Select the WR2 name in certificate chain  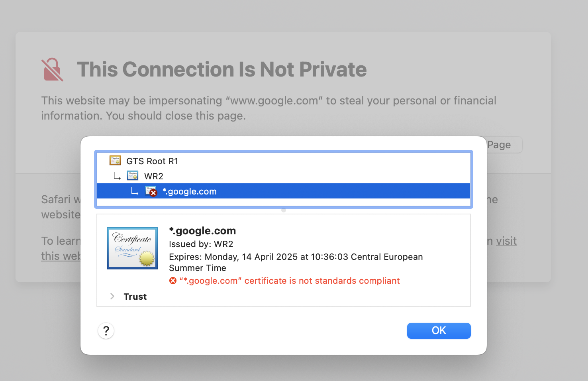pyautogui.click(x=154, y=176)
